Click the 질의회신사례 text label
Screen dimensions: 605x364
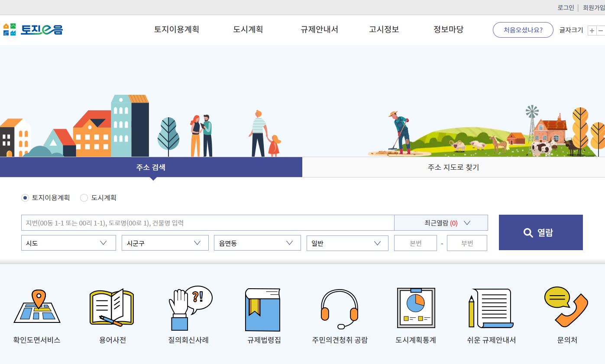tap(188, 340)
